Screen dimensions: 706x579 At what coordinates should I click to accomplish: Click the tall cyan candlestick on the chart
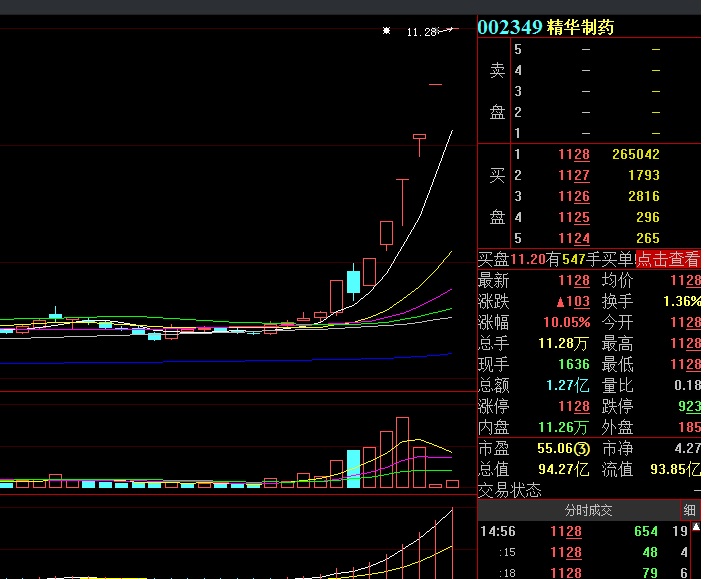point(353,283)
